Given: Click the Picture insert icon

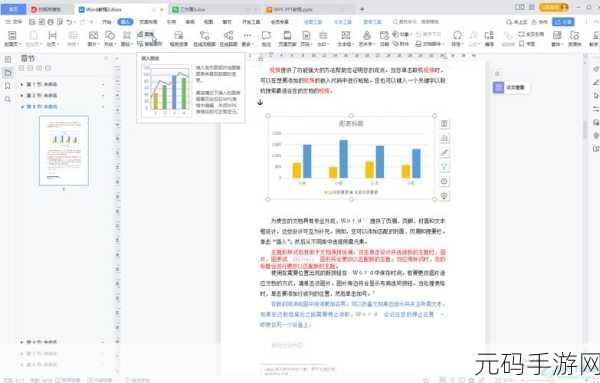Looking at the screenshot, I should pos(93,36).
